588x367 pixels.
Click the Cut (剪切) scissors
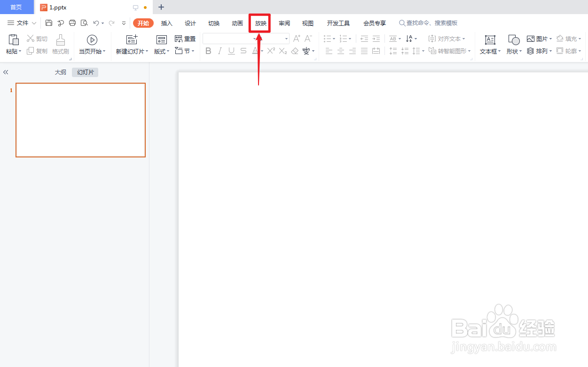click(x=37, y=39)
